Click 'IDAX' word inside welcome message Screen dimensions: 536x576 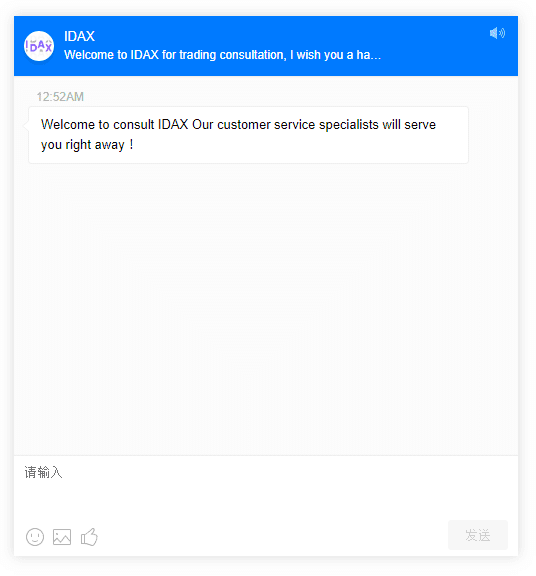point(173,125)
